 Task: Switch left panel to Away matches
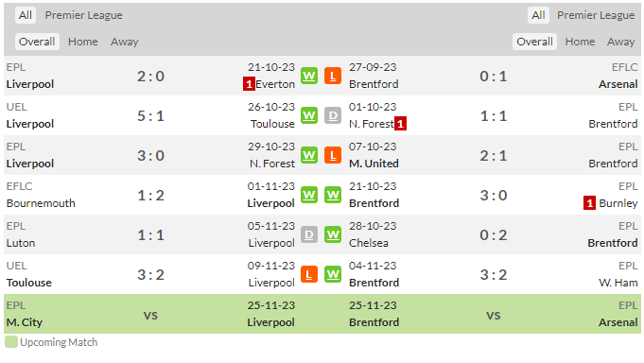point(125,42)
